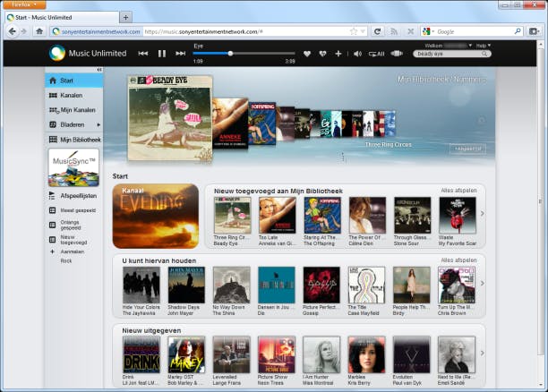
Task: Open the Rock playlist
Action: point(66,261)
